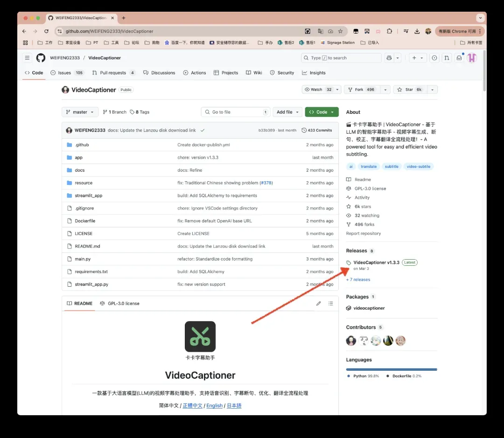Screen dimensions: 504x438
Task: Bookmark page using the star icon in address bar
Action: click(340, 31)
